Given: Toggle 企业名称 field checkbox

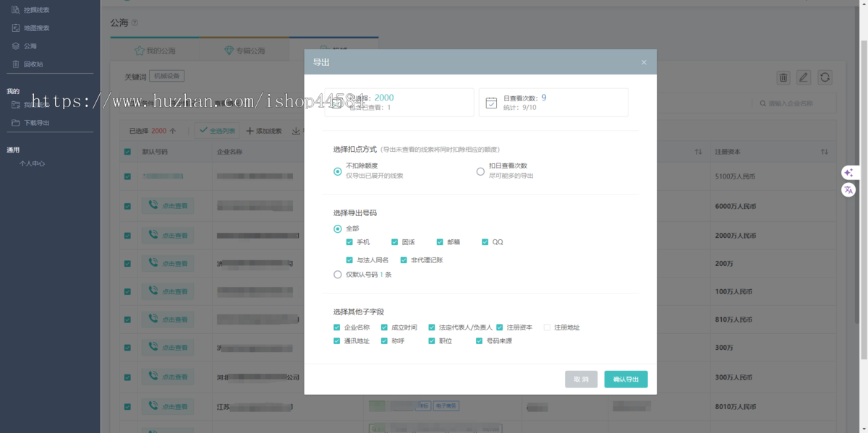Looking at the screenshot, I should click(337, 327).
